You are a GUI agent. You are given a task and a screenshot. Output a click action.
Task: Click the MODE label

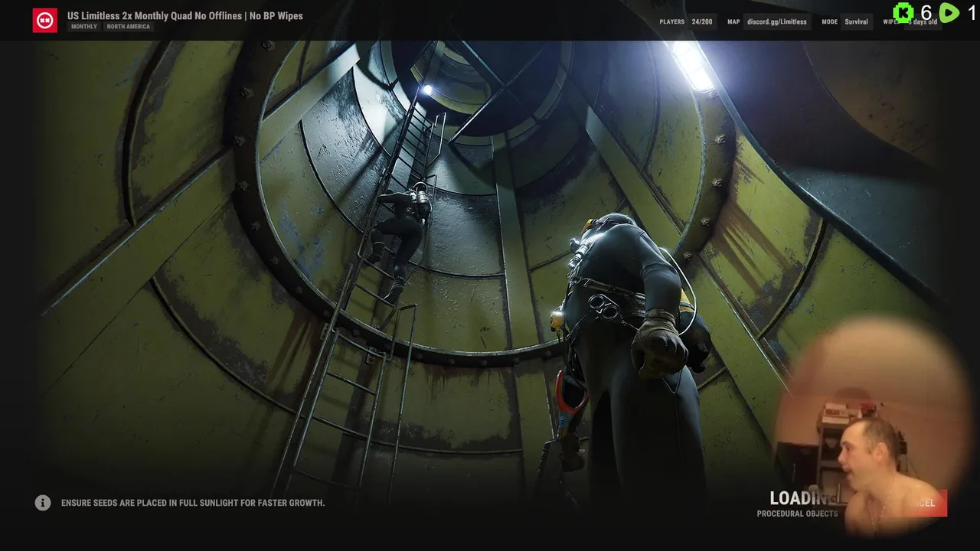point(829,22)
